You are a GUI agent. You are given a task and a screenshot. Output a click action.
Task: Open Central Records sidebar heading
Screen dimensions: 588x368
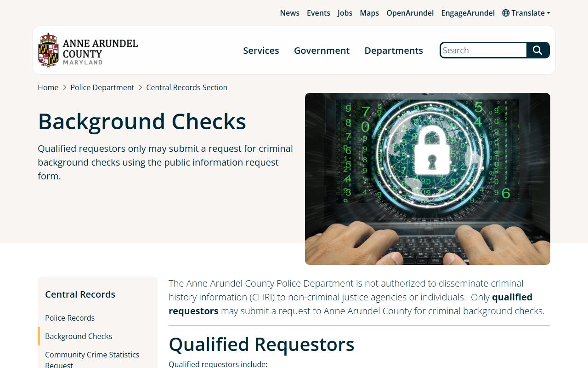click(x=80, y=294)
